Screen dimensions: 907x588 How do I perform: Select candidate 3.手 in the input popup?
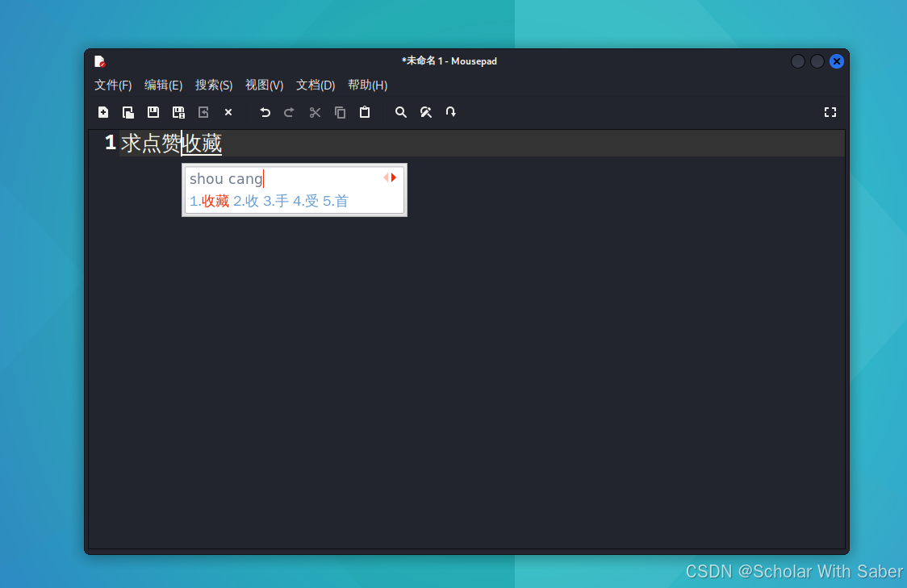coord(276,201)
